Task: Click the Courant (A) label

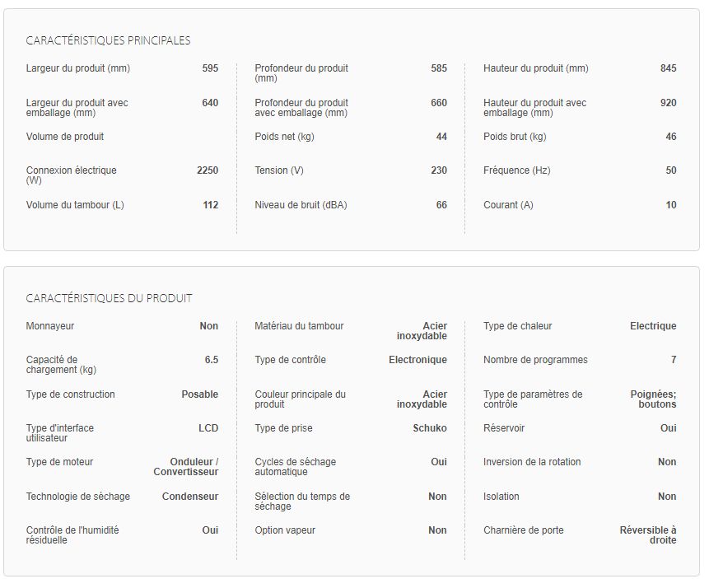Action: [x=508, y=205]
